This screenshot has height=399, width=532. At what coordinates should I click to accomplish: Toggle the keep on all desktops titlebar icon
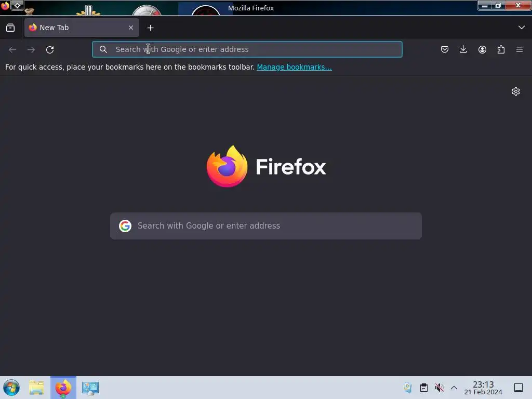pyautogui.click(x=17, y=5)
